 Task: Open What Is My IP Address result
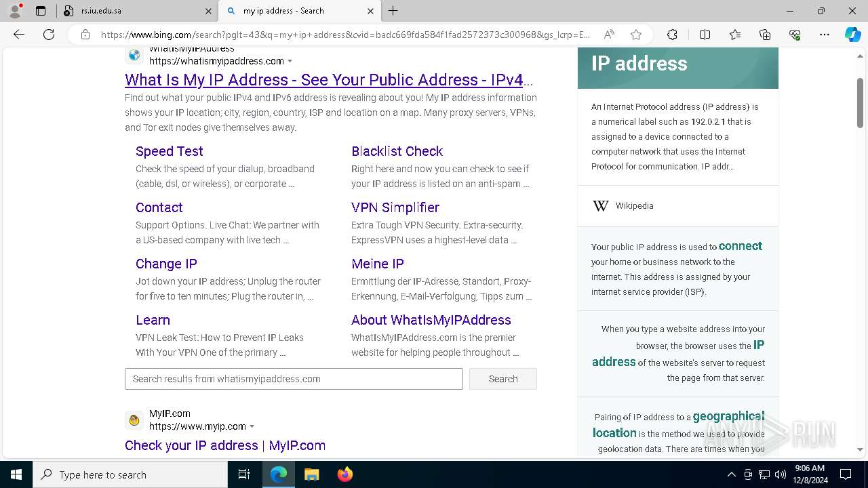coord(329,80)
